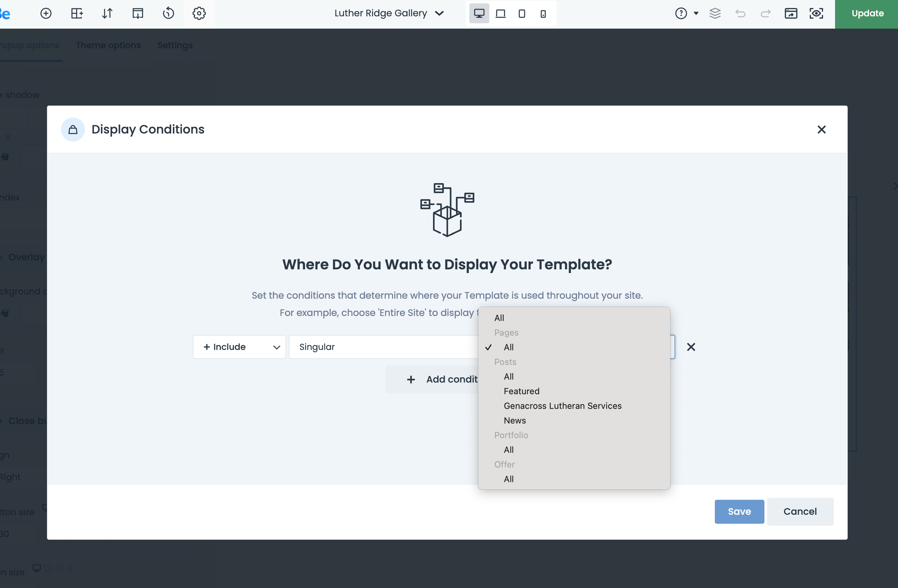Click the add new widget icon
The image size is (898, 588).
point(46,13)
